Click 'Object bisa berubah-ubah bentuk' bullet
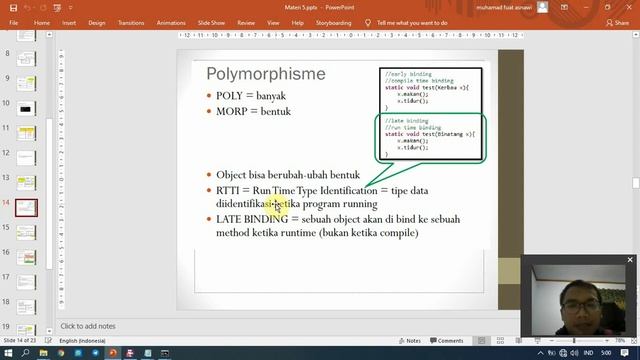This screenshot has width=640, height=360. [x=288, y=175]
